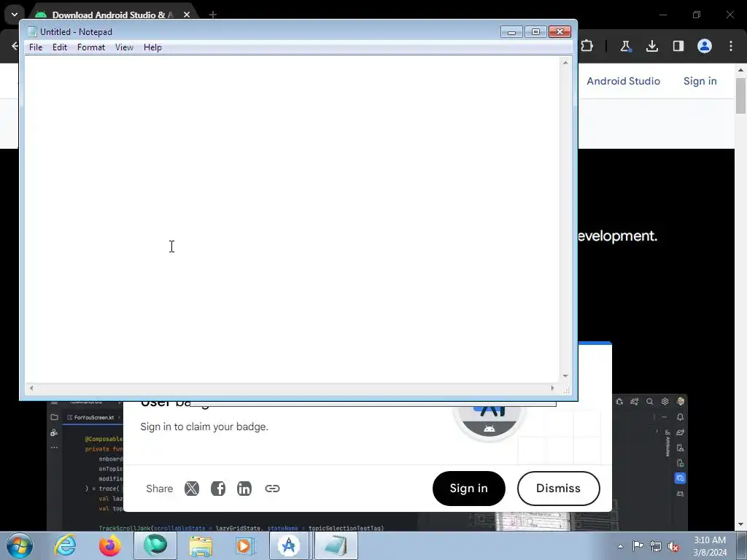The width and height of the screenshot is (747, 560).
Task: Share badge on Facebook
Action: coord(218,489)
